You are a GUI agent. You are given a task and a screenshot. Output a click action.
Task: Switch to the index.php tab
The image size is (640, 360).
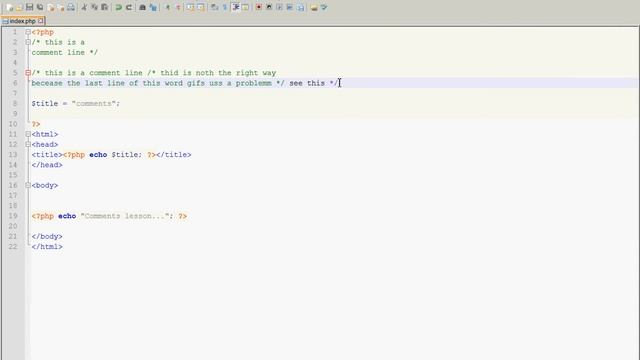[22, 21]
